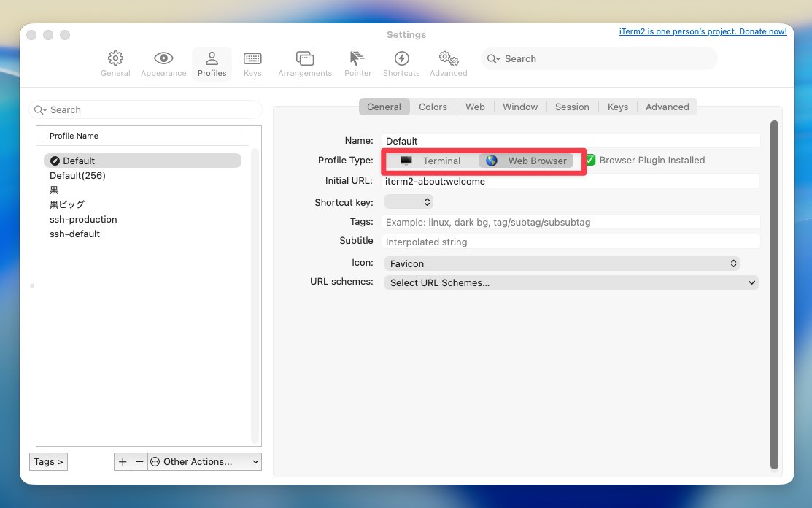Click the iTerm2 Donate now link
This screenshot has height=508, width=812.
[703, 31]
